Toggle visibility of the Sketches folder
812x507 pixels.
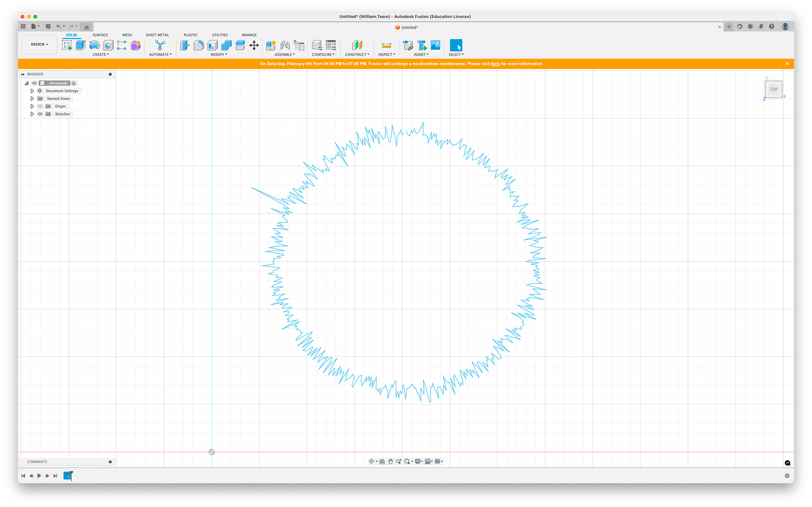coord(40,114)
